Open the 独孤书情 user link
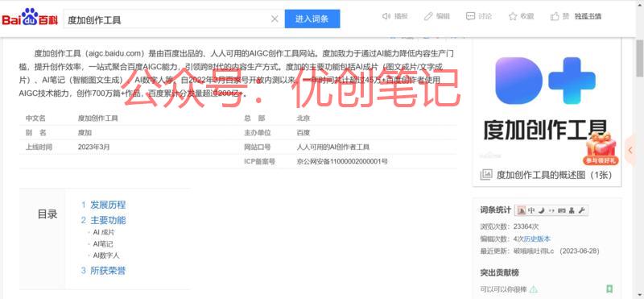The height and width of the screenshot is (299, 644). point(588,16)
